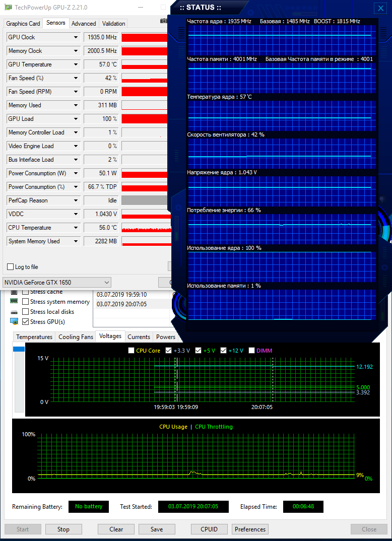Uncheck the Stress GPU(s) checkbox

point(26,322)
